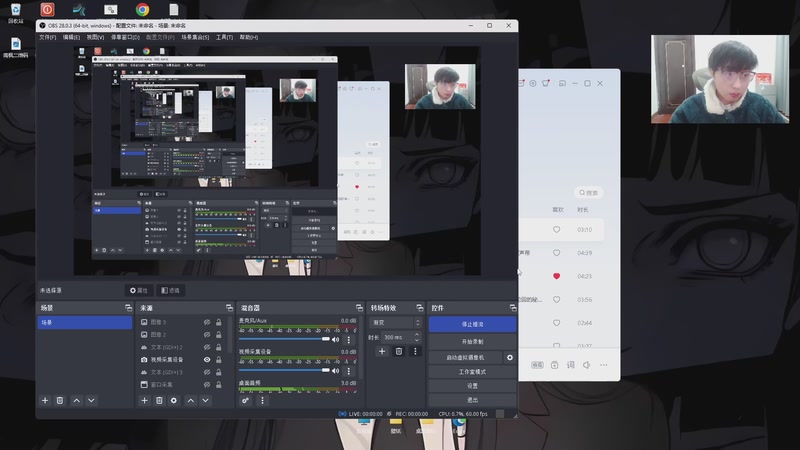The image size is (800, 450).
Task: Click 搜索 field in music player
Action: 588,193
